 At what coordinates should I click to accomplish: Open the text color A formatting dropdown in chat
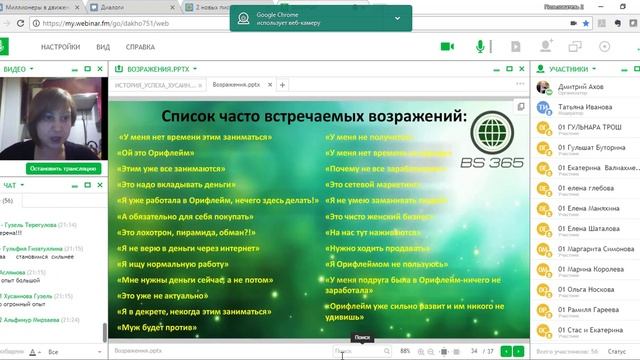click(35, 352)
